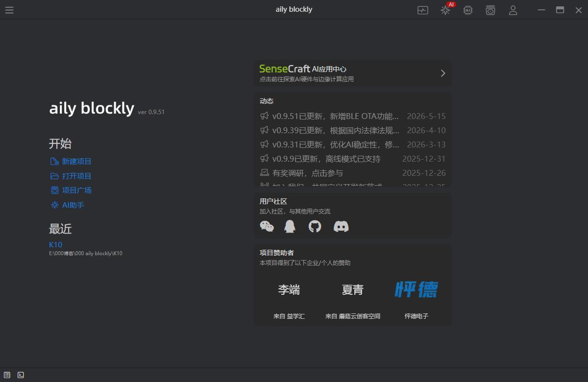Click megaphone icon beside v0.9.39 news
The height and width of the screenshot is (382, 588).
[x=265, y=130]
